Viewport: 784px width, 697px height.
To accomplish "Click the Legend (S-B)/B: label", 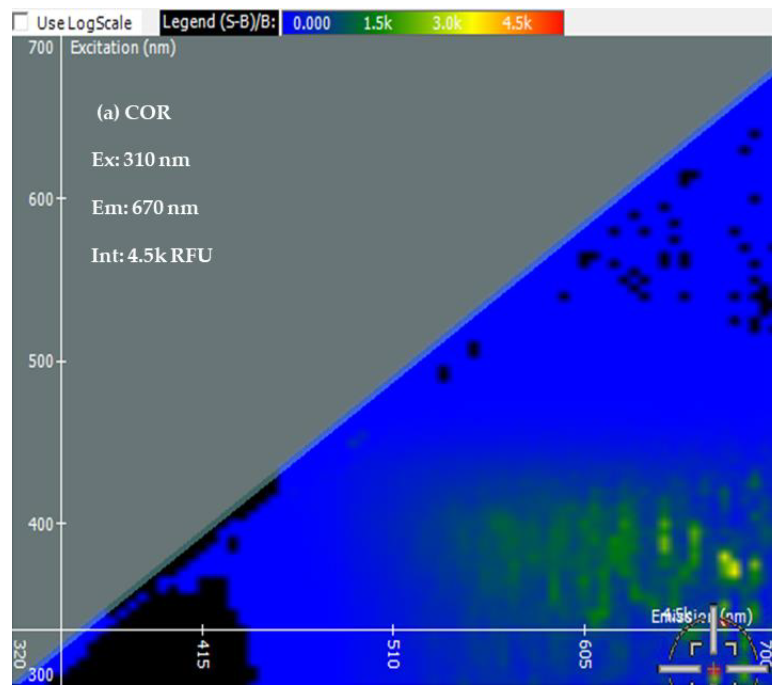I will tap(219, 22).
